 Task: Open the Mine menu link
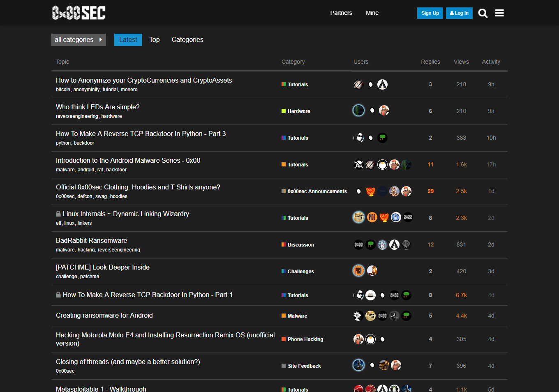click(x=372, y=13)
